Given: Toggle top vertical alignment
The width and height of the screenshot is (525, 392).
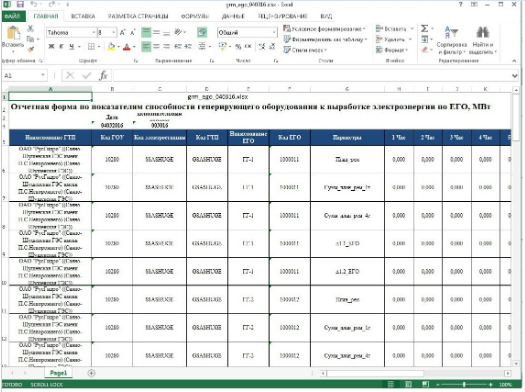Looking at the screenshot, I should 146,32.
